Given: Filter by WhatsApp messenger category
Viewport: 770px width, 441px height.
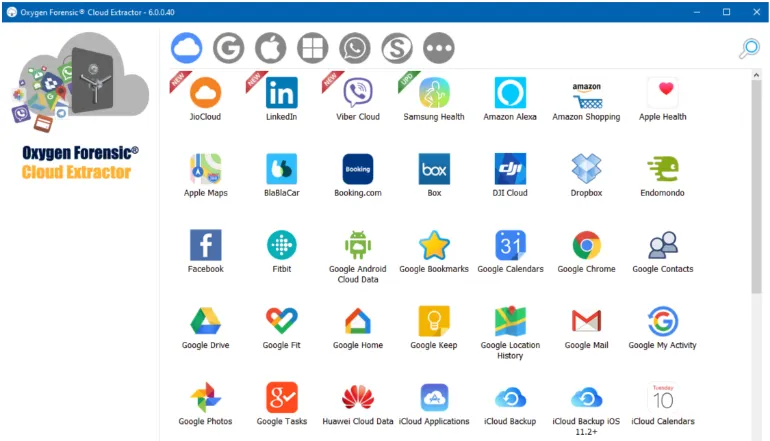Looking at the screenshot, I should [355, 48].
